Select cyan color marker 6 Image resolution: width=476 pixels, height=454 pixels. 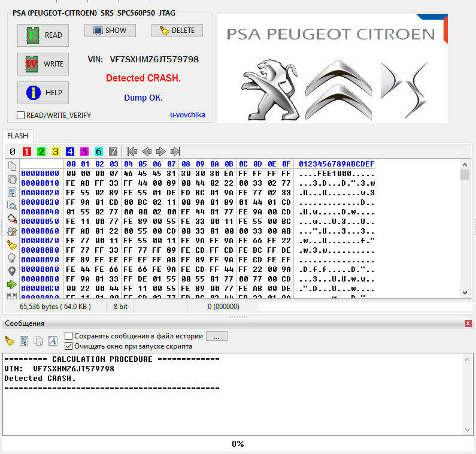tap(99, 151)
